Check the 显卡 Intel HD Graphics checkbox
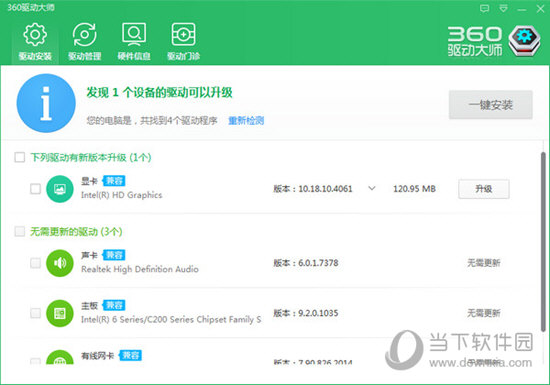This screenshot has height=385, width=550. [35, 189]
